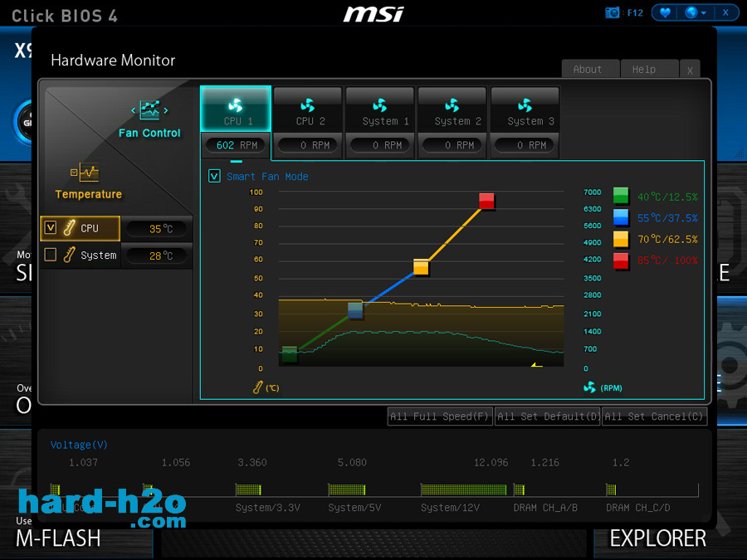Uncheck the CPU temperature checkbox
The width and height of the screenshot is (747, 560).
51,227
